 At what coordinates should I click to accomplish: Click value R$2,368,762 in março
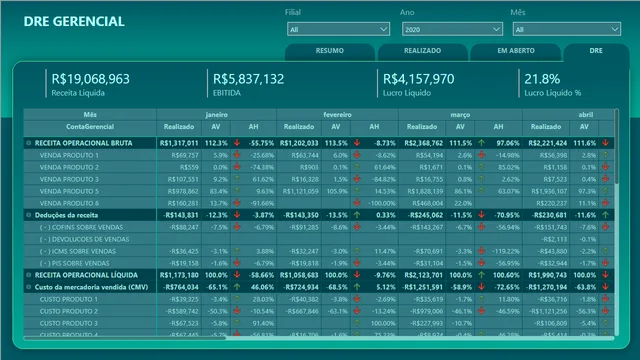424,143
